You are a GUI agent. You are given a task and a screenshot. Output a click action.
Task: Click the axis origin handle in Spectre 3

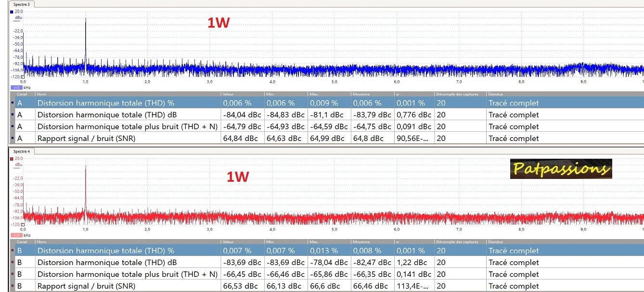pyautogui.click(x=23, y=76)
